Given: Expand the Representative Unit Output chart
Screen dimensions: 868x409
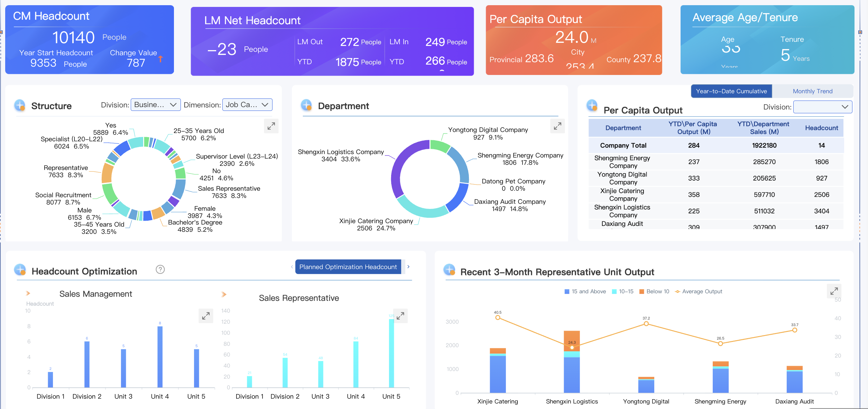Looking at the screenshot, I should (834, 291).
